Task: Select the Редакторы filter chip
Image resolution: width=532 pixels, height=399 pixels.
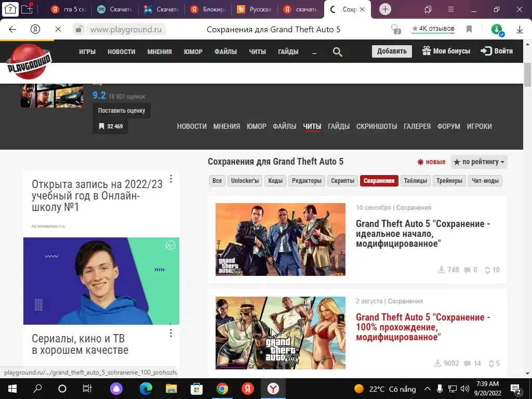Action: 307,181
